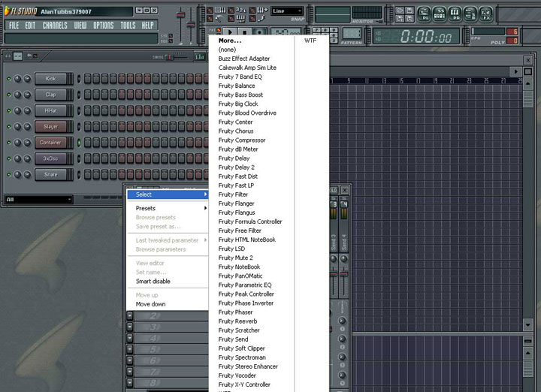Click the typing keyboard to piano icon
The image size is (541, 392).
tap(221, 11)
